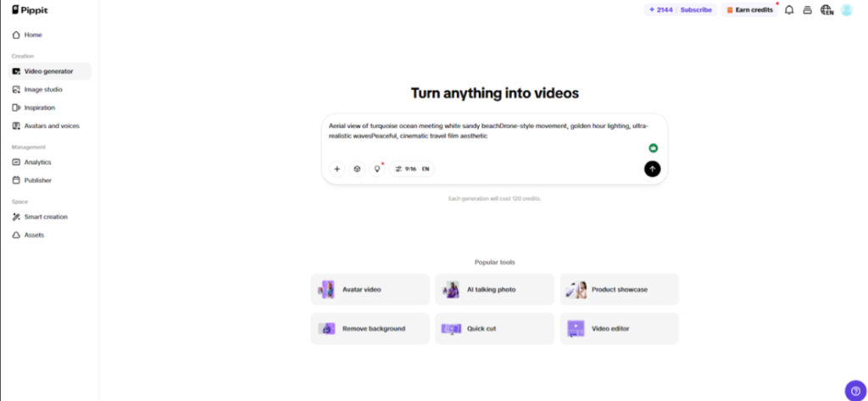Viewport: 868px width, 401px height.
Task: Open the stacked tray icon in header
Action: pyautogui.click(x=808, y=10)
